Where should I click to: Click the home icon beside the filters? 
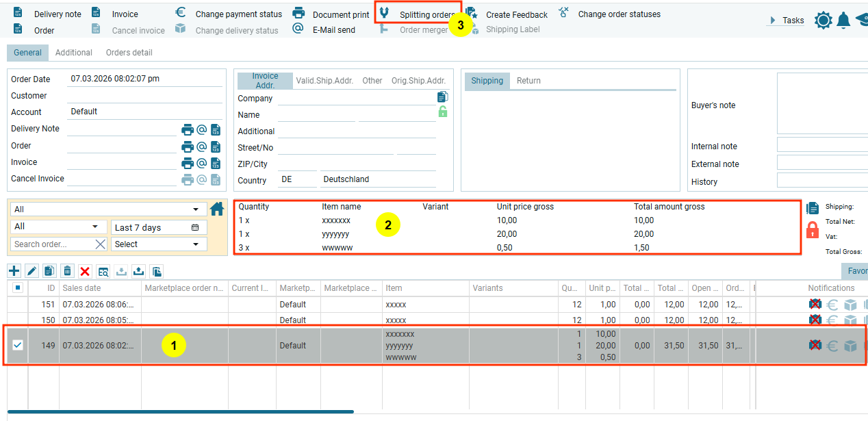[217, 209]
